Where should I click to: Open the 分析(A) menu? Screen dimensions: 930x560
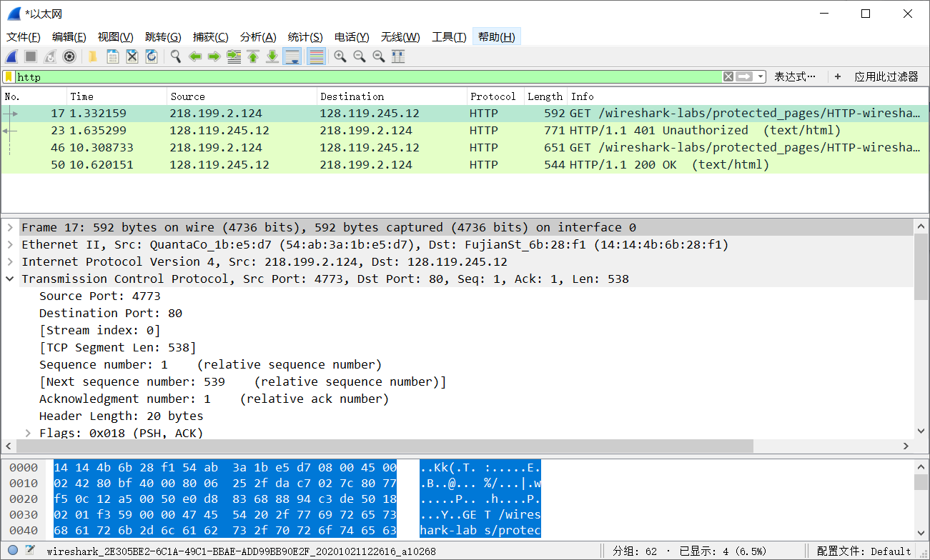pyautogui.click(x=258, y=37)
